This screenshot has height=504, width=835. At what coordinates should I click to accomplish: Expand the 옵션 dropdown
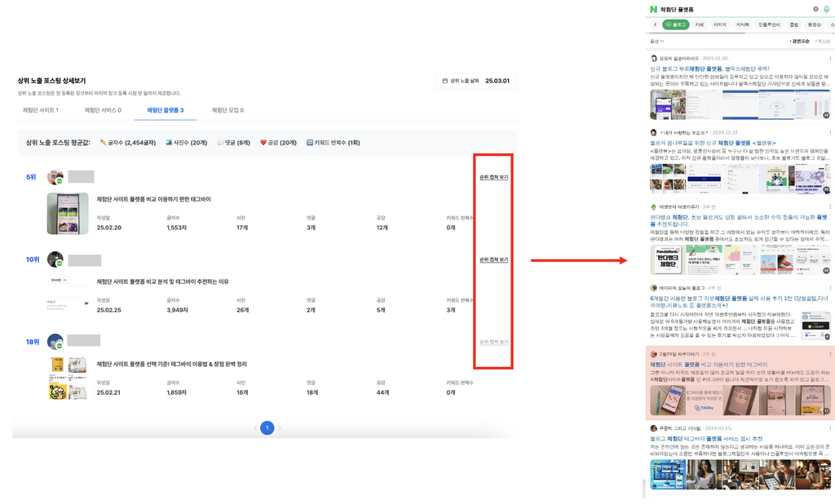[x=656, y=41]
